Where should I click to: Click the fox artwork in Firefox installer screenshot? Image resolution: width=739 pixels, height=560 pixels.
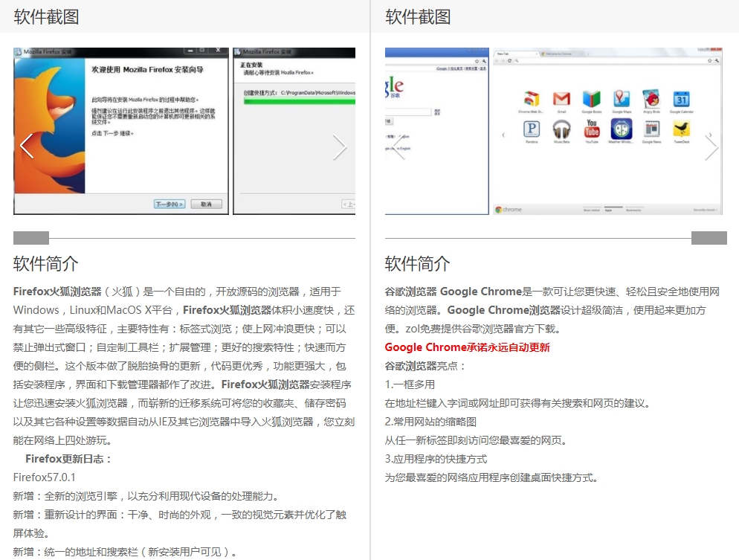click(50, 126)
